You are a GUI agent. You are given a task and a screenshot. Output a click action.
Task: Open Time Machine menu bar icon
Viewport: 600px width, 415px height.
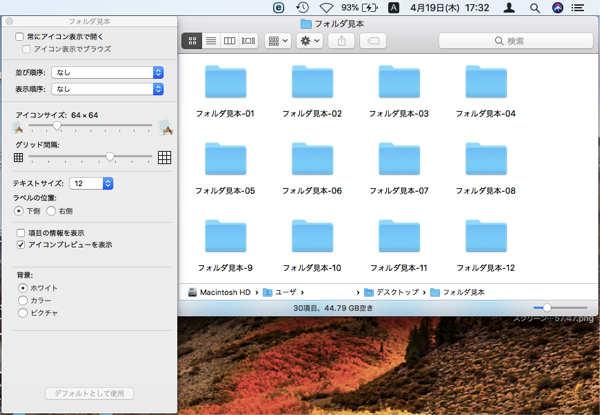302,8
